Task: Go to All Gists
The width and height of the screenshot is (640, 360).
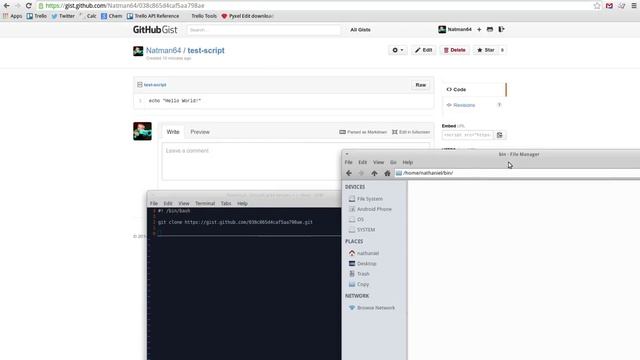Action: point(360,30)
